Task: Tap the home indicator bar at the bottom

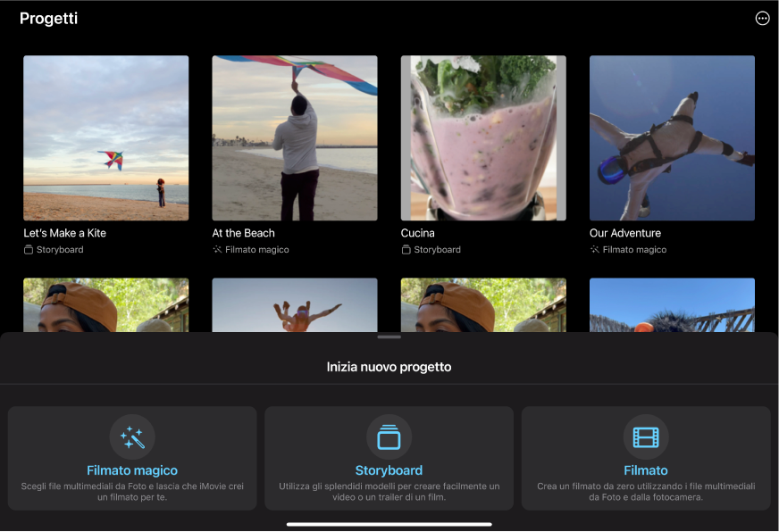Action: [389, 524]
